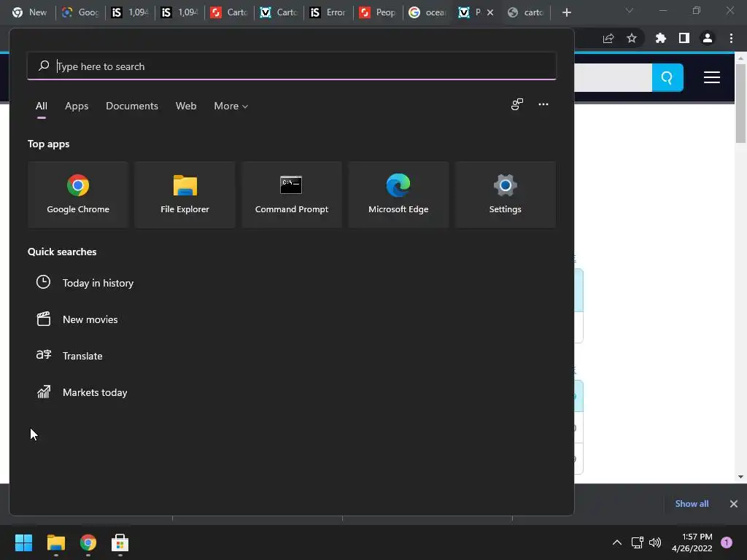The image size is (747, 560).
Task: Close the Chrome downloads bar
Action: tap(734, 504)
